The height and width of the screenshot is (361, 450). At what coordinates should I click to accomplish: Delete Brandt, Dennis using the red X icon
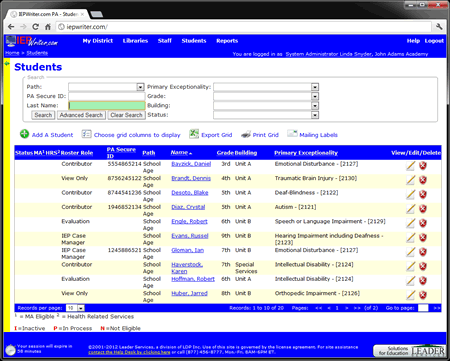click(x=423, y=180)
